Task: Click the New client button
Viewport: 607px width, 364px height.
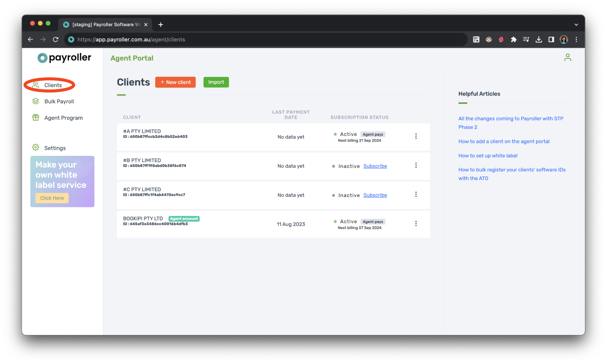Action: tap(175, 82)
